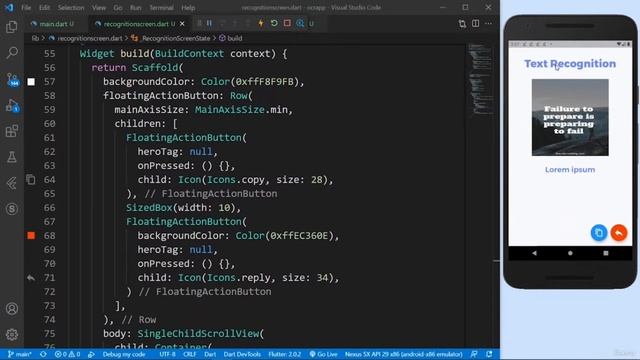This screenshot has height=360, width=640.
Task: Open the Edit menu
Action: (44, 7)
